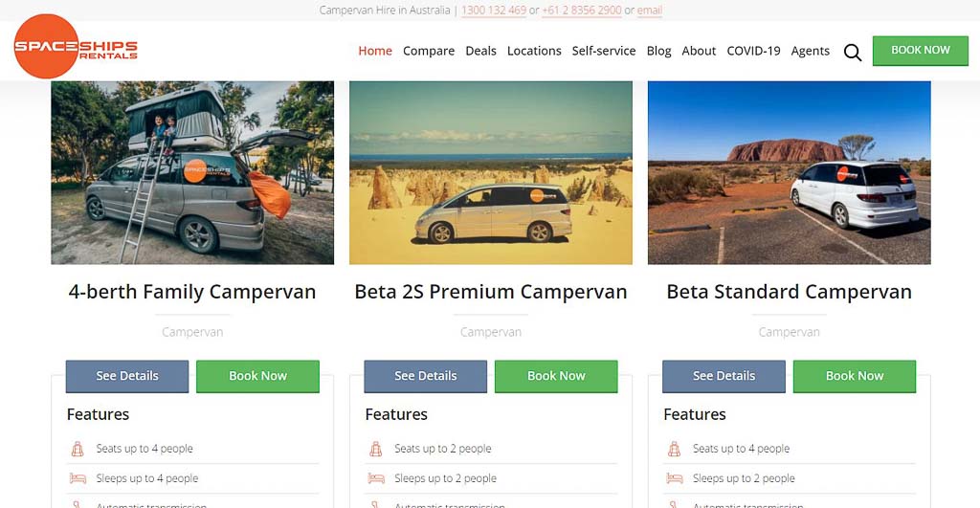
Task: Click the Beta Standard Campervan title
Action: [x=789, y=292]
